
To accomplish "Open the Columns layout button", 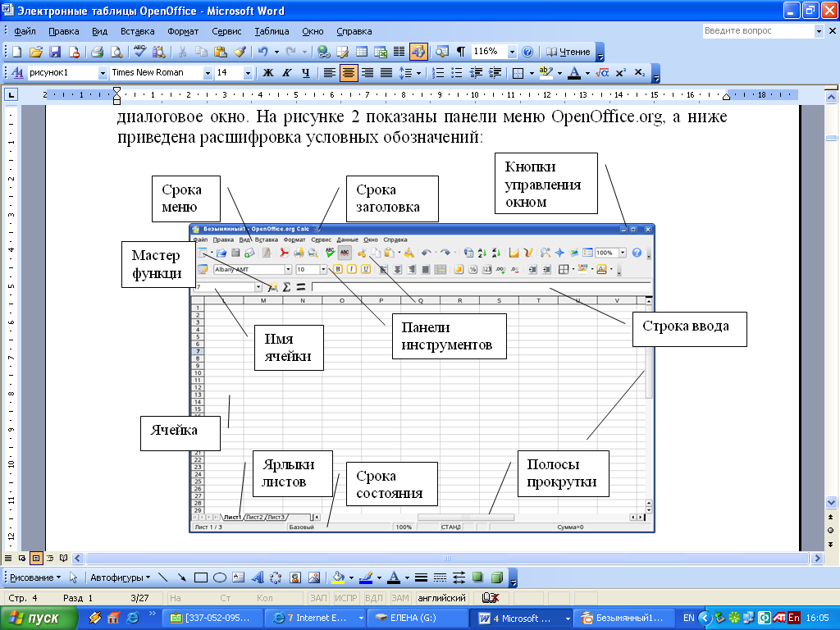I will (399, 52).
